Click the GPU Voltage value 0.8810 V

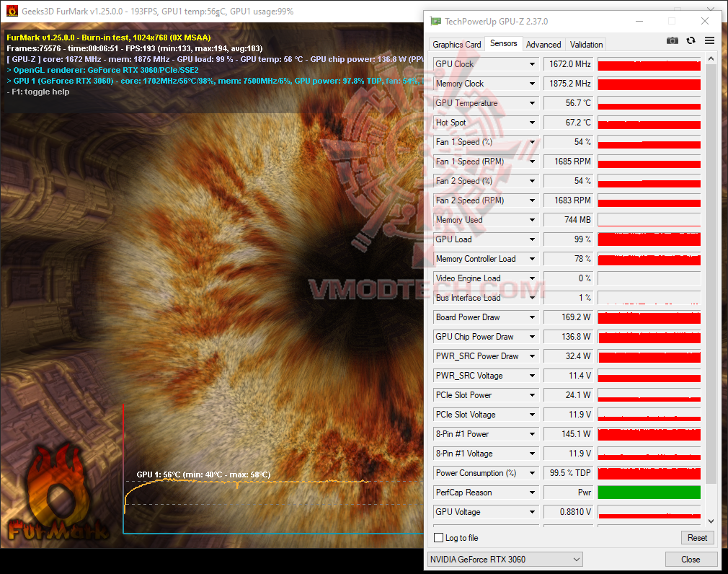pyautogui.click(x=569, y=512)
